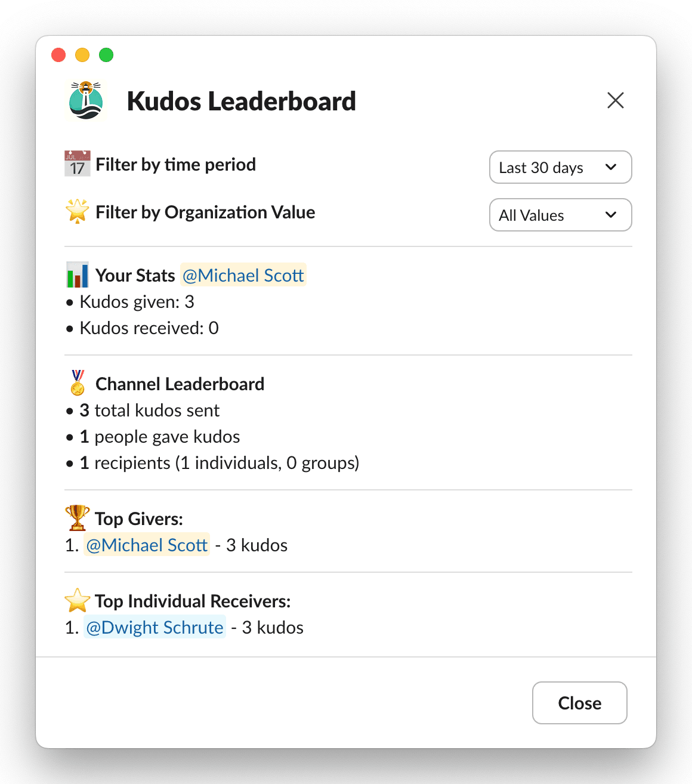
Task: Click the star icon beside Top Individual Receivers
Action: [x=76, y=601]
